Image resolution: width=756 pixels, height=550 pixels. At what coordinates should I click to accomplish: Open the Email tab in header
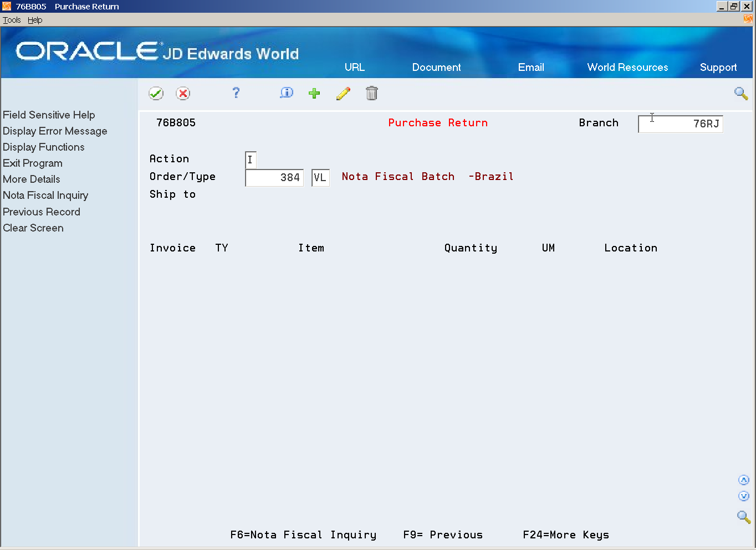click(x=531, y=67)
